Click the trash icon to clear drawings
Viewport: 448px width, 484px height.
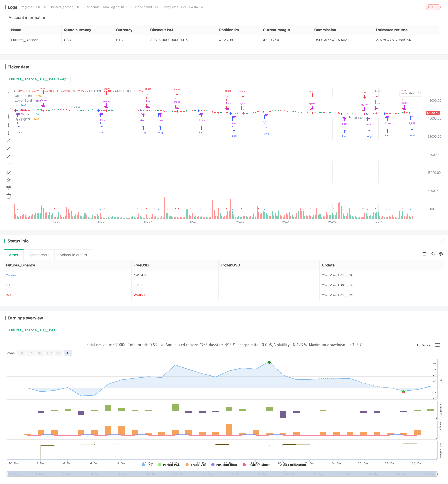[9, 196]
